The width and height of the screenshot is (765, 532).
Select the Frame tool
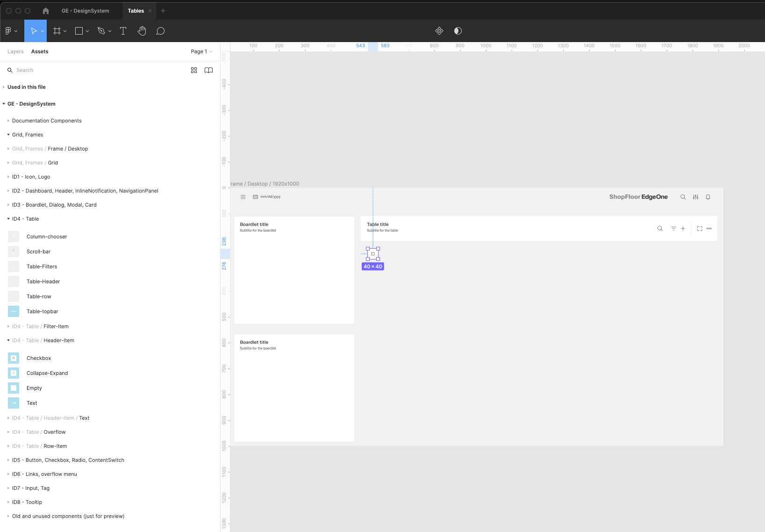click(57, 31)
